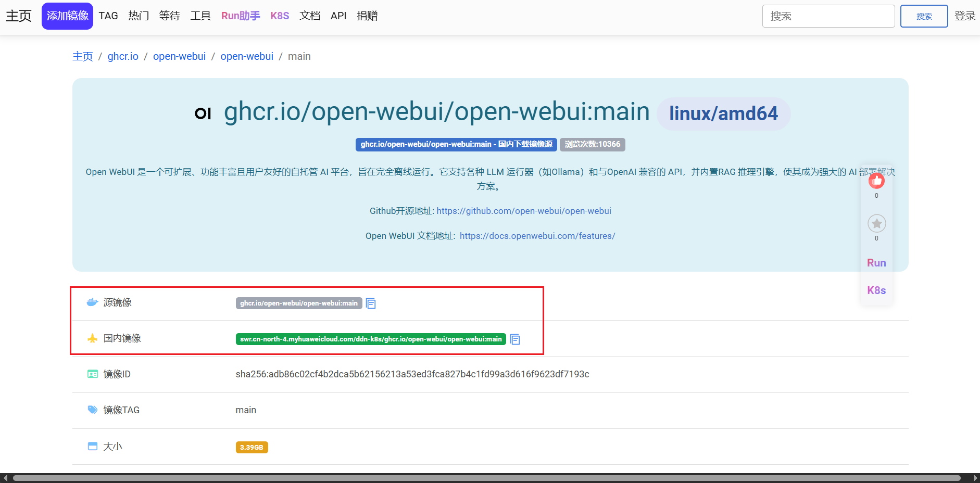The width and height of the screenshot is (980, 483).
Task: Focus the 搜索 search input field
Action: tap(828, 16)
